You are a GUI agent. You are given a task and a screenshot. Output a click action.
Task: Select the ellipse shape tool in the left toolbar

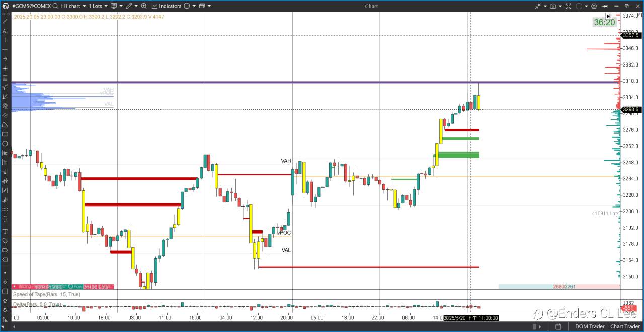tap(5, 144)
